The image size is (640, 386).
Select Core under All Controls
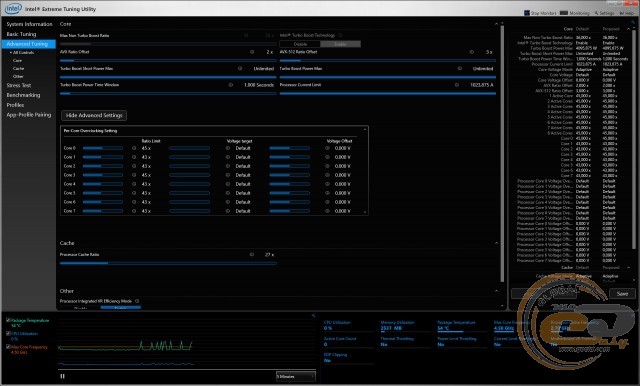[17, 60]
